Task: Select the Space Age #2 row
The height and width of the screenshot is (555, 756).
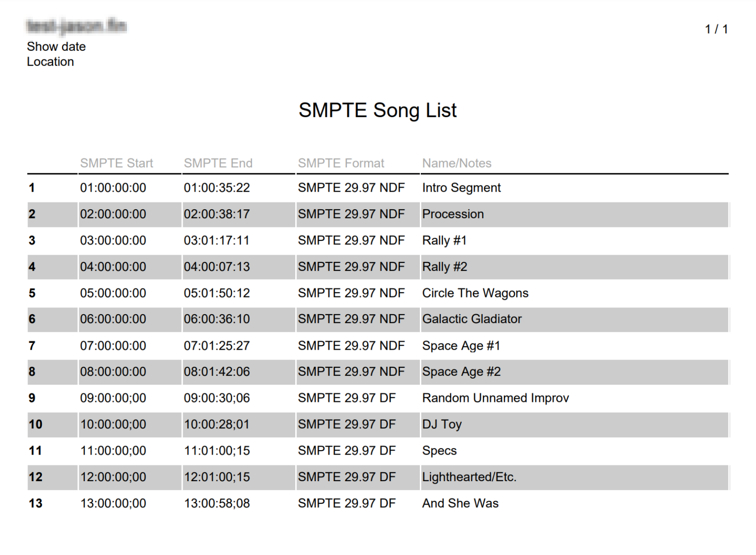Action: (x=462, y=372)
